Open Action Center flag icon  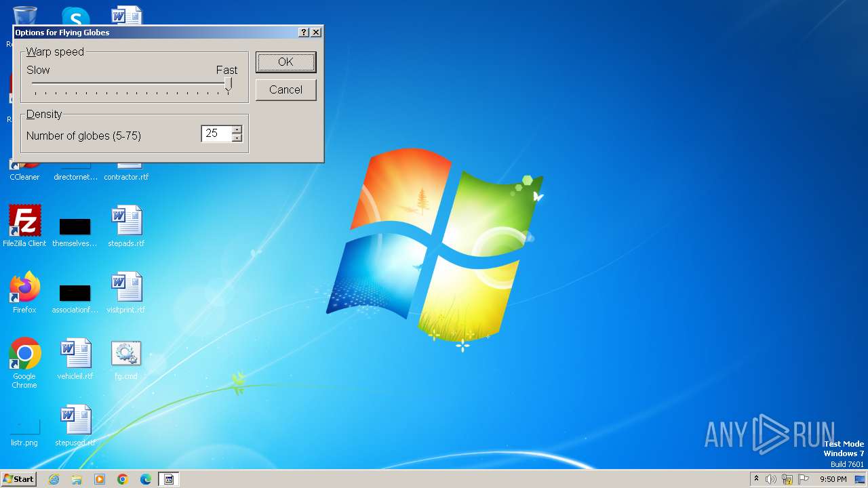[x=804, y=479]
